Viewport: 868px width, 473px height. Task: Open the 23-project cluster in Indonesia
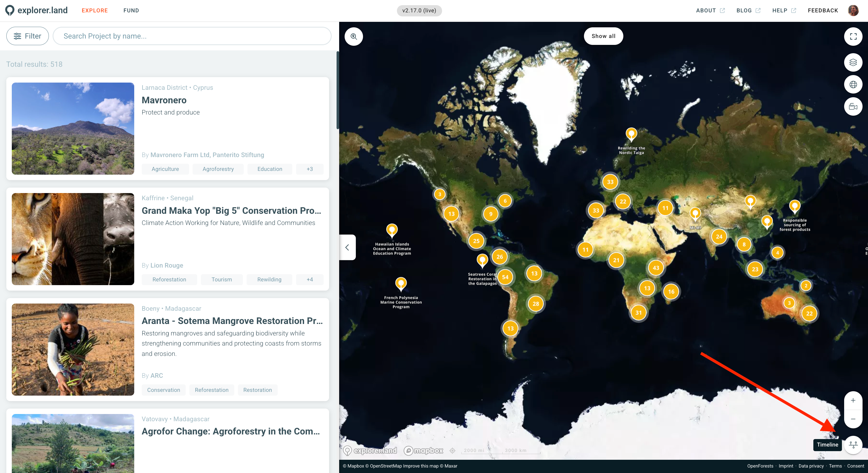[755, 269]
